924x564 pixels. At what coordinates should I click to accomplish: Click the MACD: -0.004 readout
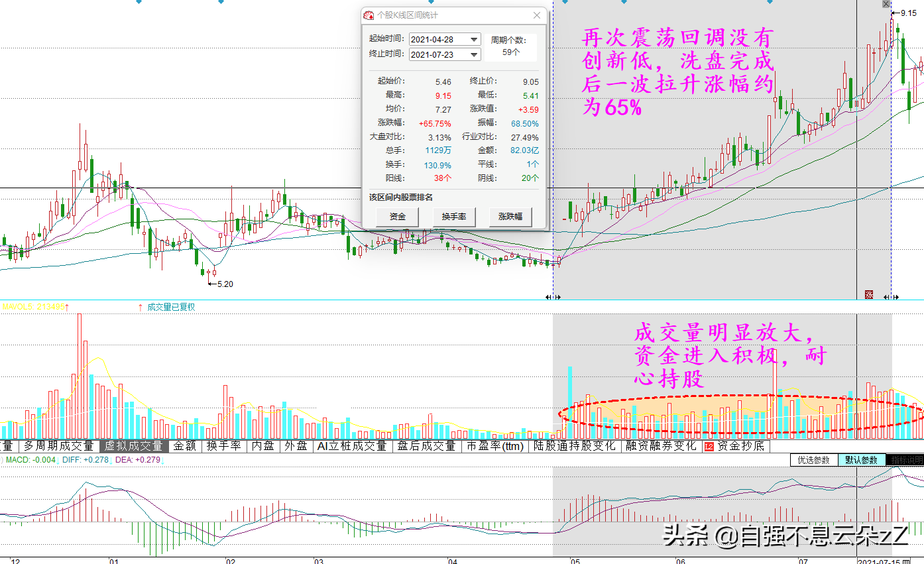point(30,459)
